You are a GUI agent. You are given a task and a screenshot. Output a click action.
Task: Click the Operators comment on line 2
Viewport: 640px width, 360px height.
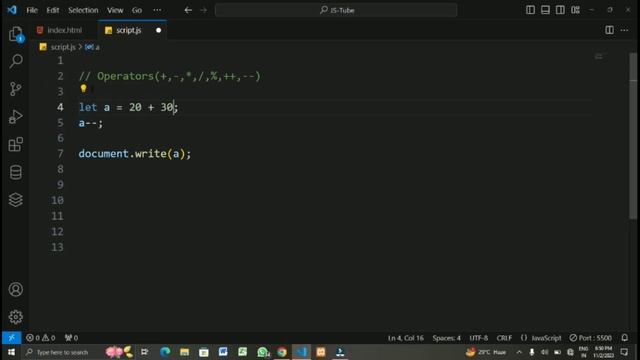(x=169, y=76)
